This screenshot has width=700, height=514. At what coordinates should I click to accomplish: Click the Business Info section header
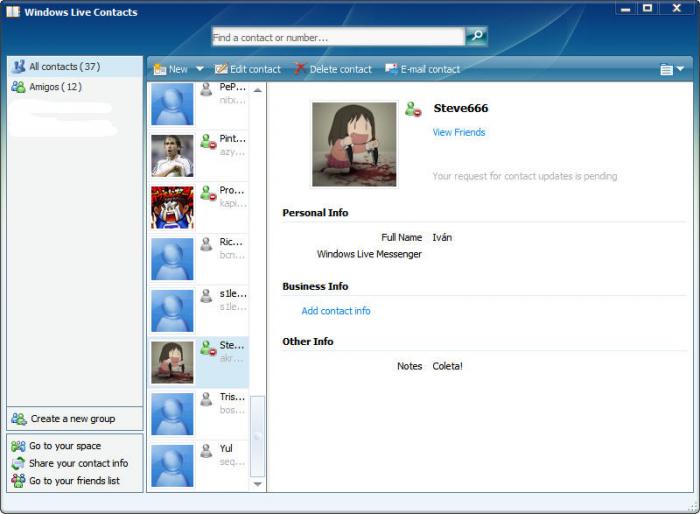coord(315,286)
